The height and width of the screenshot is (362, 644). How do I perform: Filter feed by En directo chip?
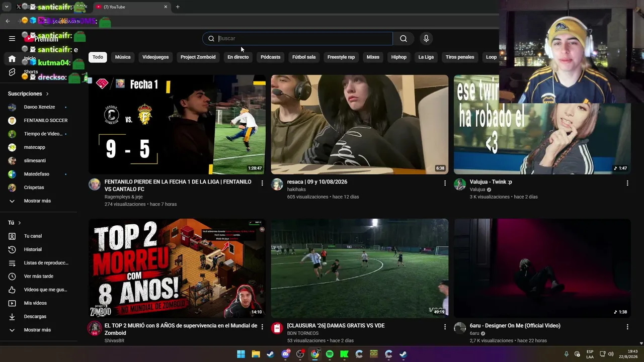coord(238,57)
